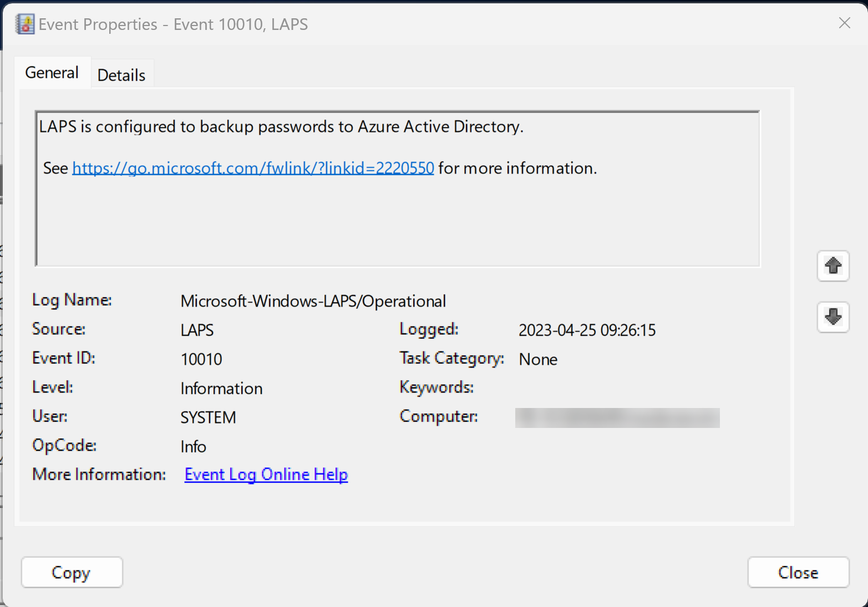This screenshot has width=868, height=607.
Task: Go to next event with down arrow
Action: pos(833,317)
